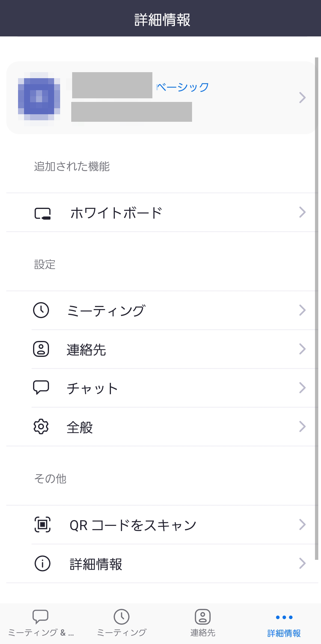Tap the info circle icon
The height and width of the screenshot is (644, 321).
[x=42, y=563]
